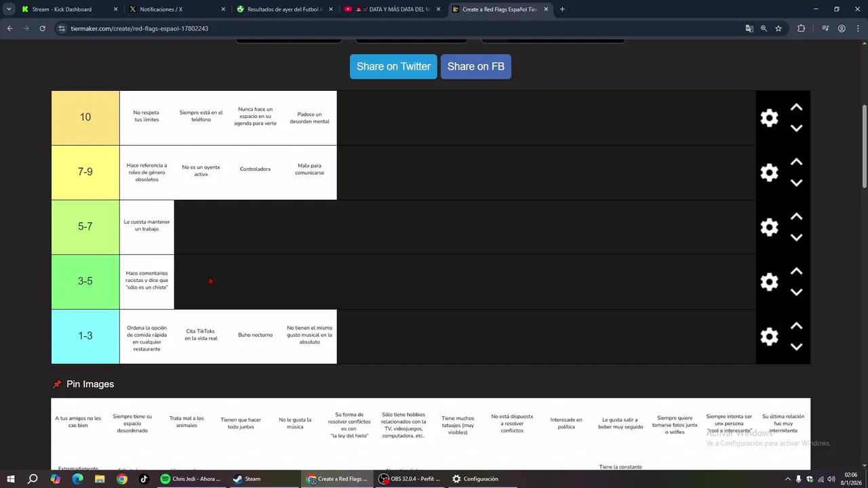Click the cyan 1-3 tier label
868x488 pixels.
click(x=85, y=336)
